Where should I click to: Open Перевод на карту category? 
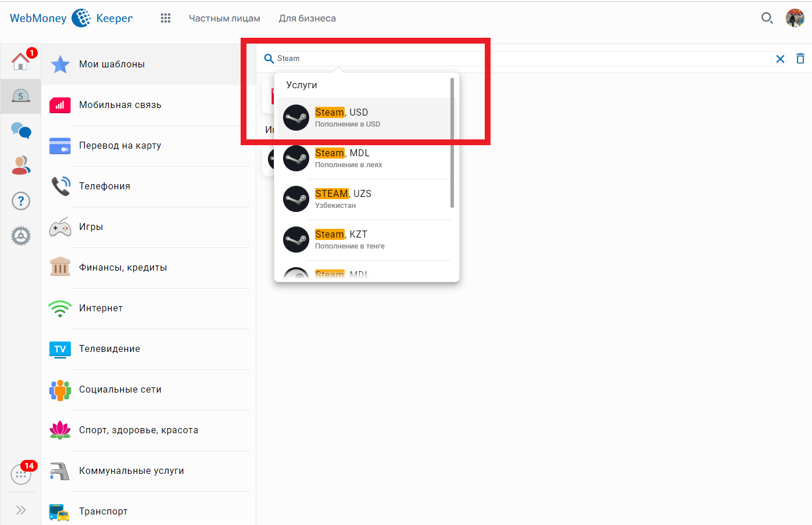149,146
